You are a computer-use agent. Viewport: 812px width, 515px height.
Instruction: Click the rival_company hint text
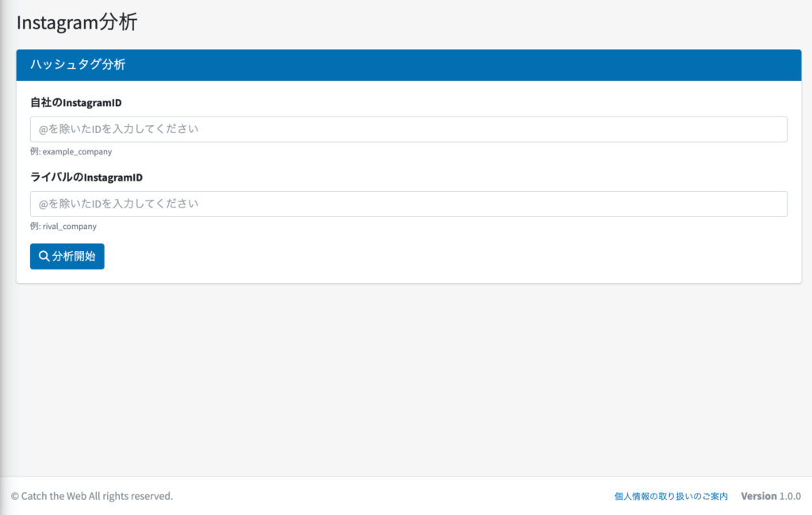70,226
